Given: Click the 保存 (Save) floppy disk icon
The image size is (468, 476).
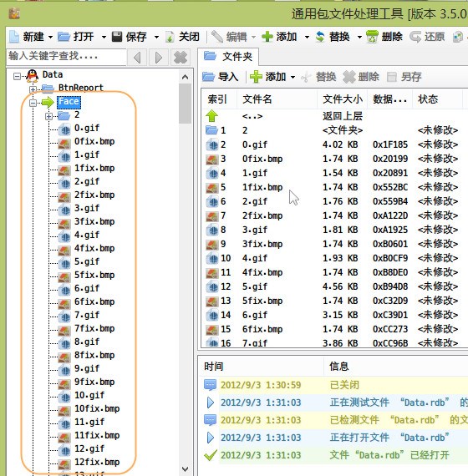Looking at the screenshot, I should [x=117, y=37].
